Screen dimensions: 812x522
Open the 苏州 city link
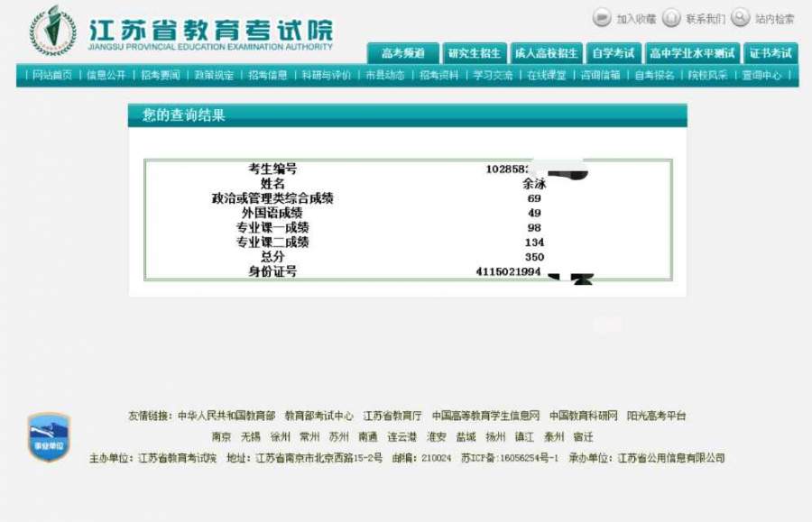pyautogui.click(x=338, y=436)
